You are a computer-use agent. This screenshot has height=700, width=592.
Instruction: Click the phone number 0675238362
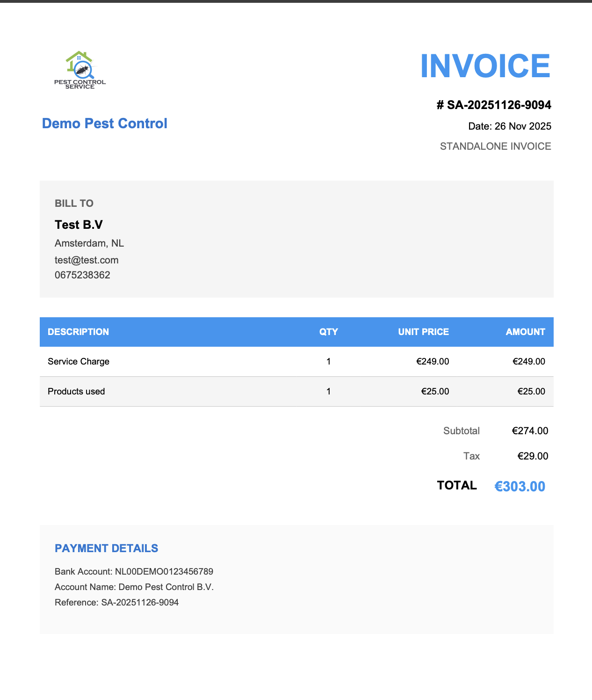(x=82, y=275)
